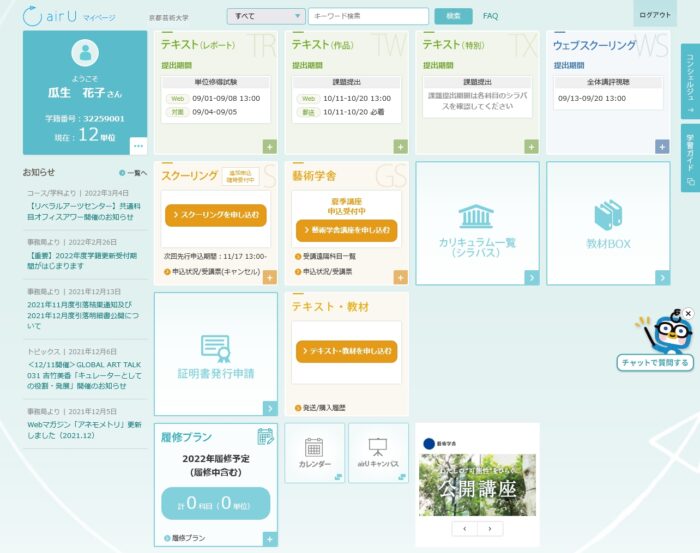This screenshot has width=700, height=553.
Task: Click the ログアウト button
Action: 655,14
